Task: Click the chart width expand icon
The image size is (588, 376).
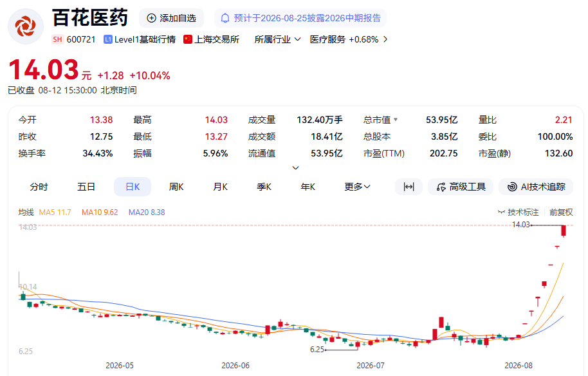Action: pos(409,187)
